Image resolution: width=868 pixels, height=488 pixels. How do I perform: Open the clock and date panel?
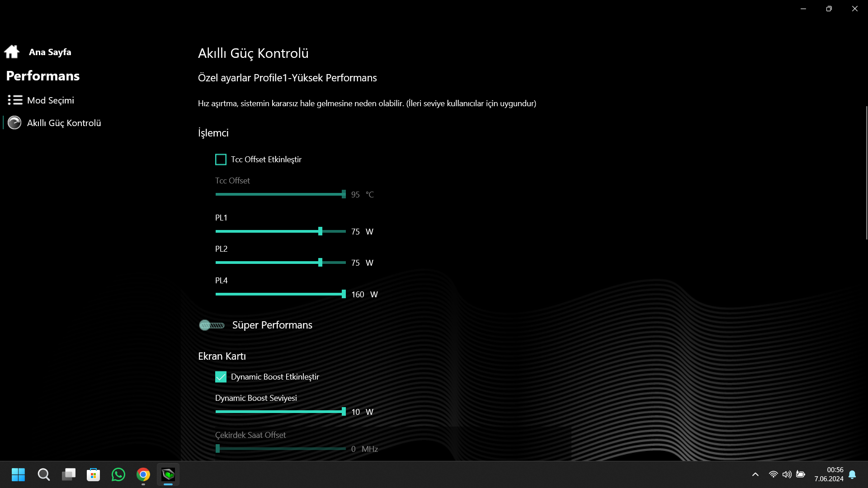click(829, 474)
